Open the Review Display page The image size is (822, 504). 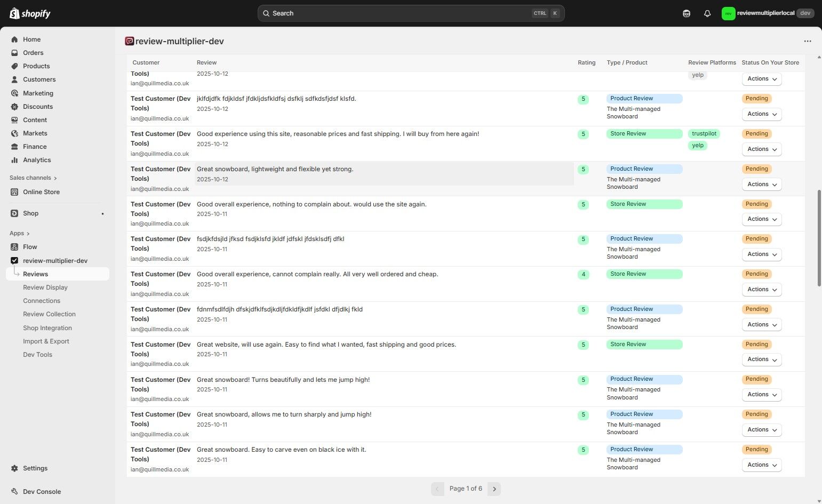[45, 287]
